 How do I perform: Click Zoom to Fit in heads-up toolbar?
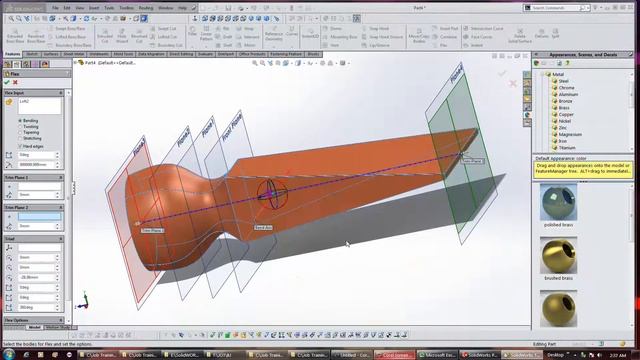click(x=255, y=63)
